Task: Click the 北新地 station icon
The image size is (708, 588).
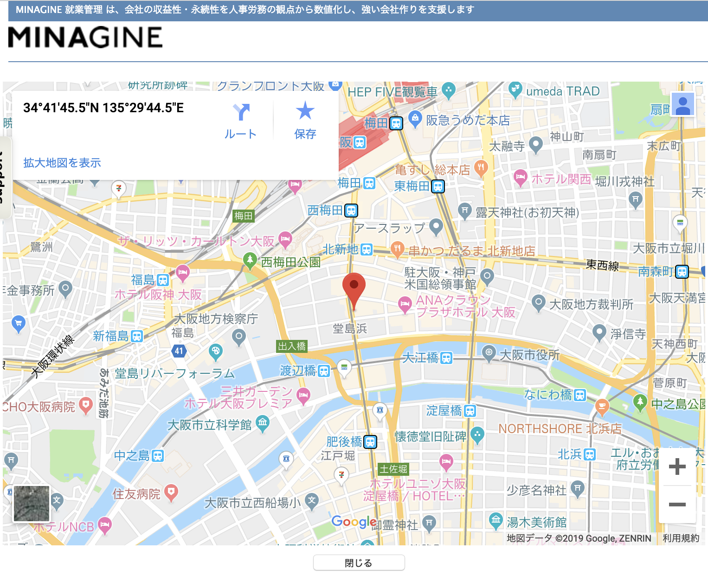Action: click(x=367, y=249)
